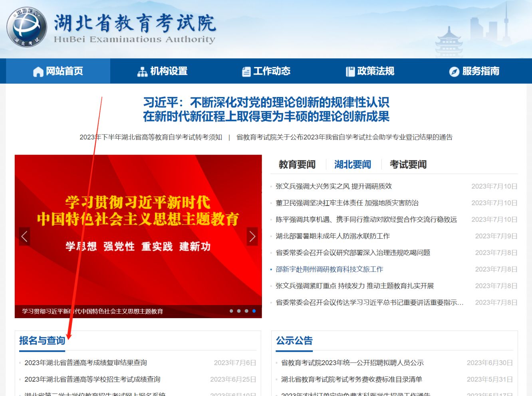The height and width of the screenshot is (396, 532).
Task: Click 湖北省教育考试院 site title text
Action: 135,23
